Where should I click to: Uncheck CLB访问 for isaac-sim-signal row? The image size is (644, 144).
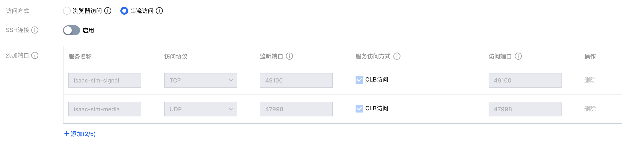[359, 80]
